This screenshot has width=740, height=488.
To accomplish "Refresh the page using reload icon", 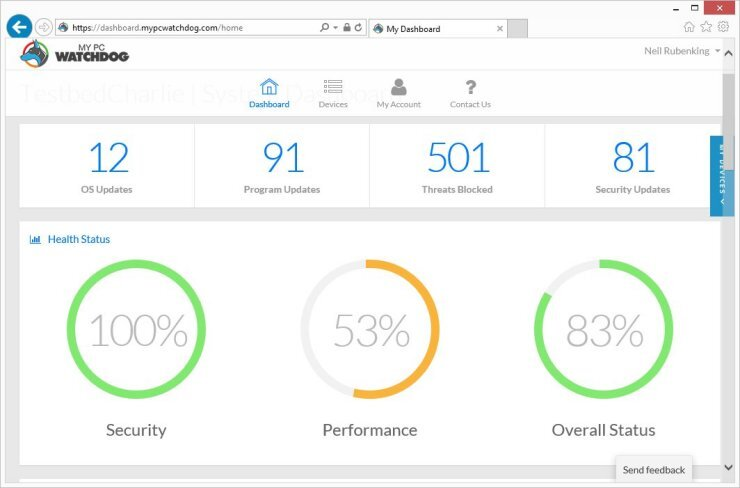I will [359, 28].
